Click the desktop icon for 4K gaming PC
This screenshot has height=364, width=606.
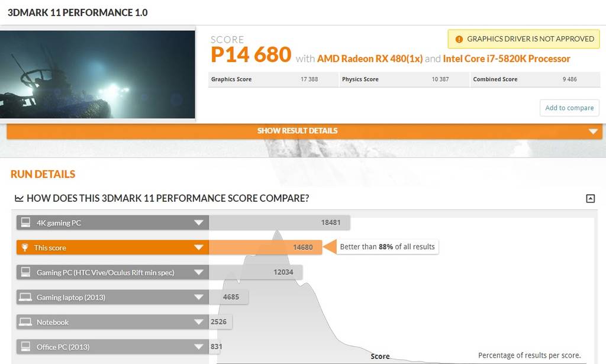[25, 223]
